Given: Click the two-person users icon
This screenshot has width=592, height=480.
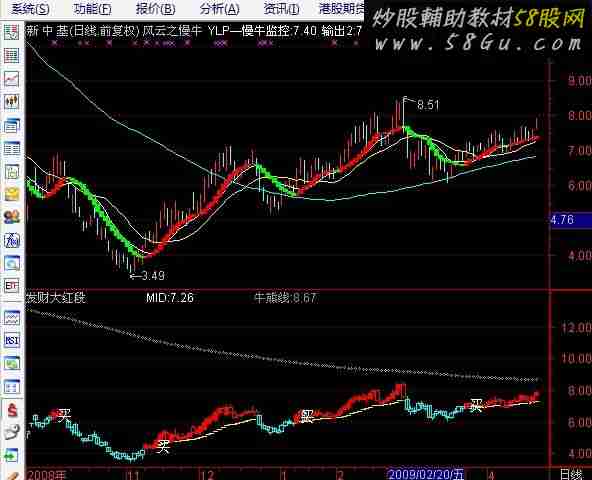Looking at the screenshot, I should click(x=12, y=217).
